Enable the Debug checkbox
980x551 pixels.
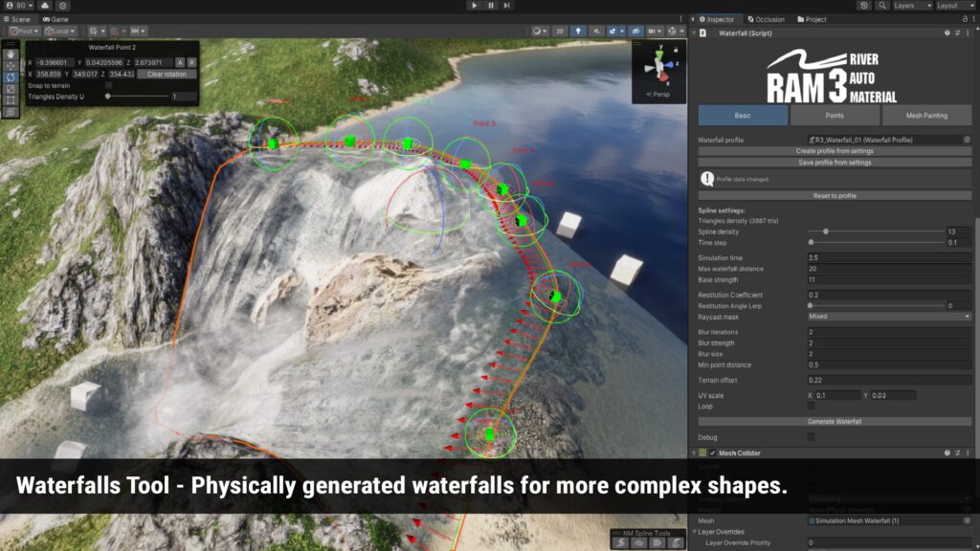point(811,436)
